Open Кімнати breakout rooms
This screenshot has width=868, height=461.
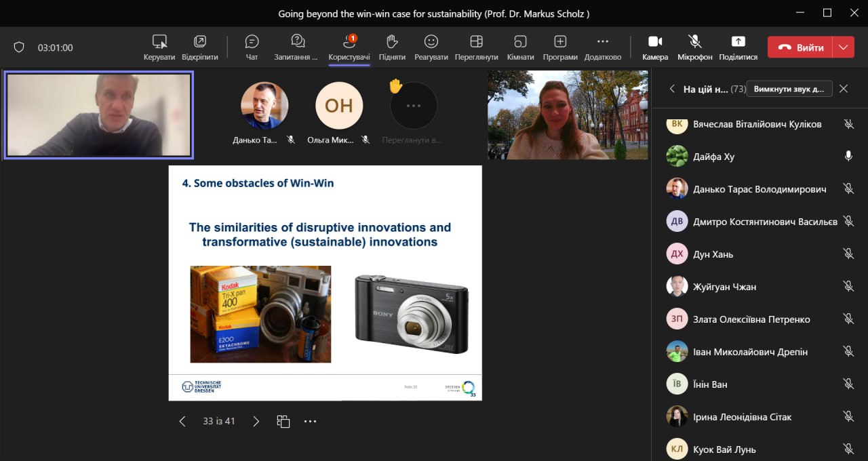[520, 42]
